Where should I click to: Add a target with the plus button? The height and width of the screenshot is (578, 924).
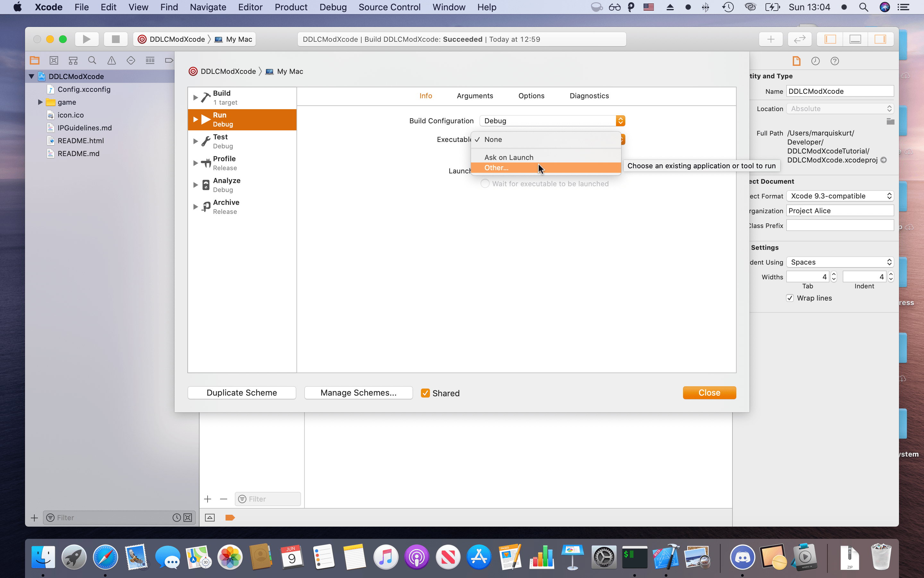coord(208,499)
